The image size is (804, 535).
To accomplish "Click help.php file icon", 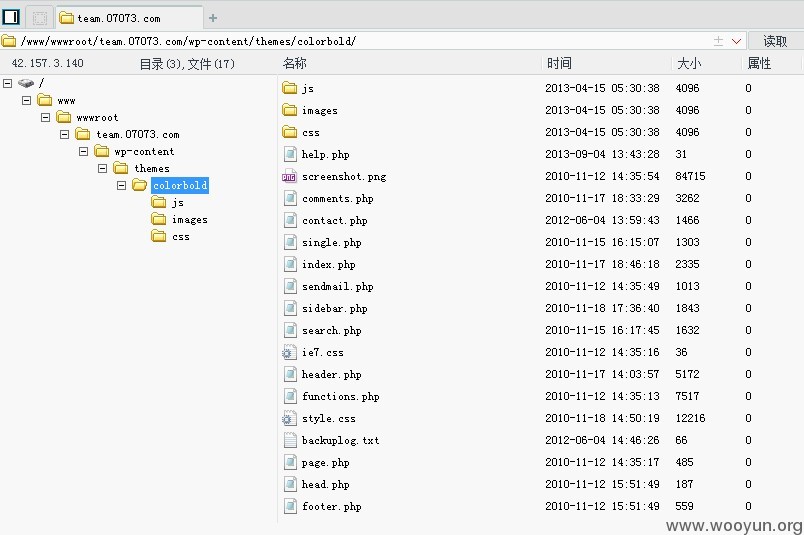I will [290, 154].
